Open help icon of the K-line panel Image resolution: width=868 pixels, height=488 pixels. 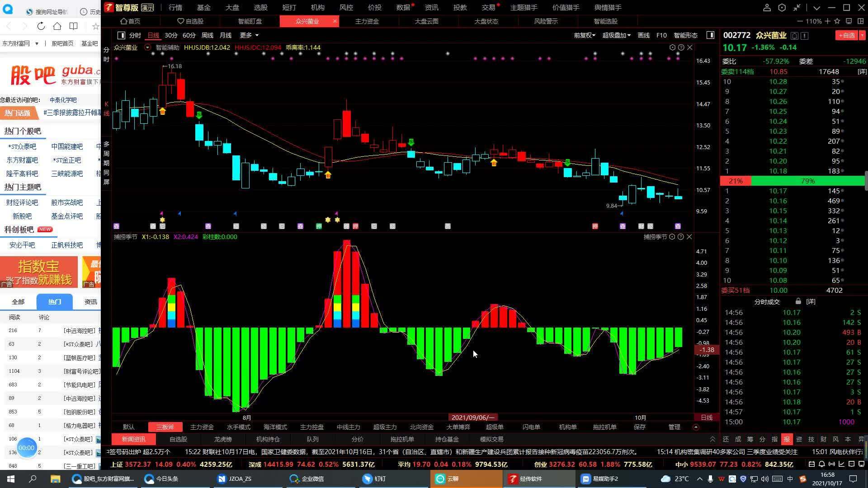(x=681, y=47)
